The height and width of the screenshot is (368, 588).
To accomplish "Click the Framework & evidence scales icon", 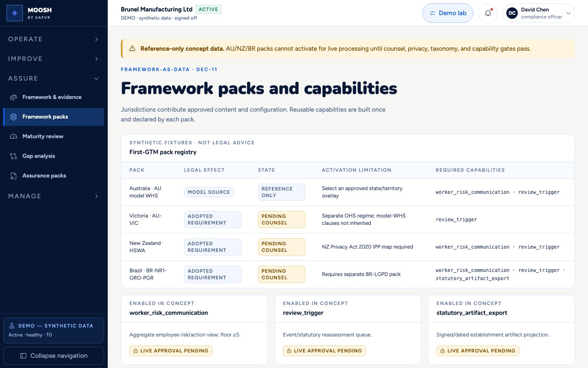I will click(13, 97).
